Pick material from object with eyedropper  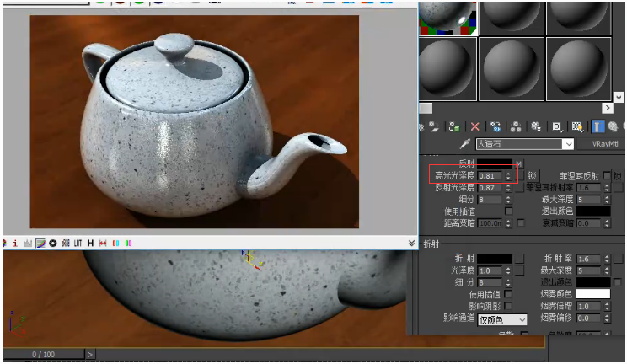tap(465, 143)
